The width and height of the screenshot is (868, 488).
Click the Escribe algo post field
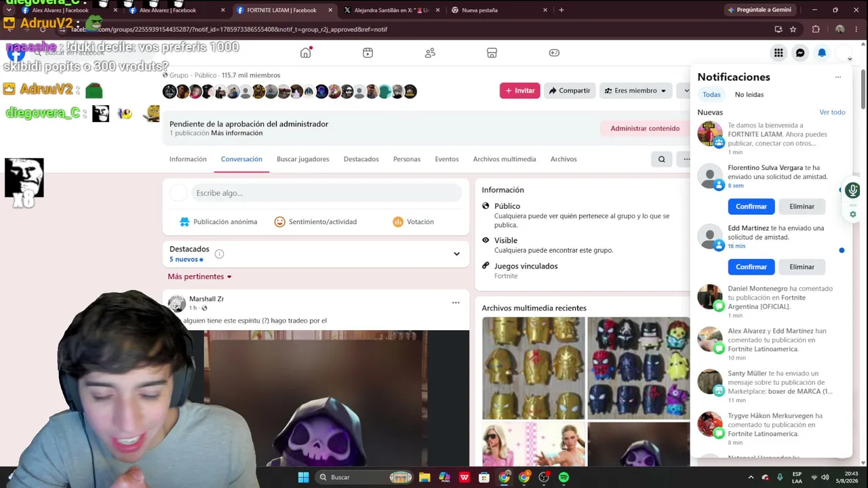(326, 193)
